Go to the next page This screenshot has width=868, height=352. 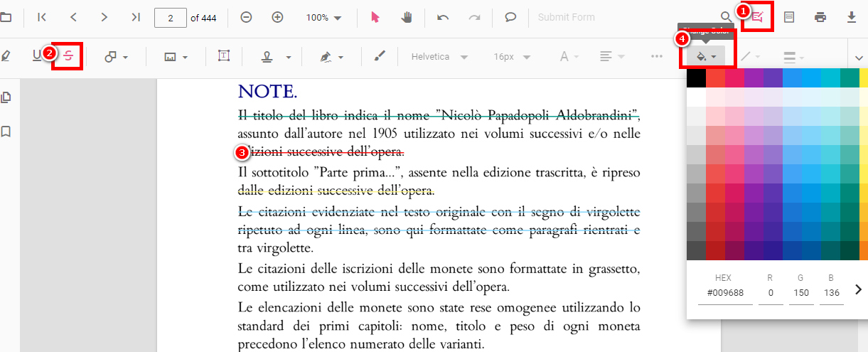pos(105,17)
